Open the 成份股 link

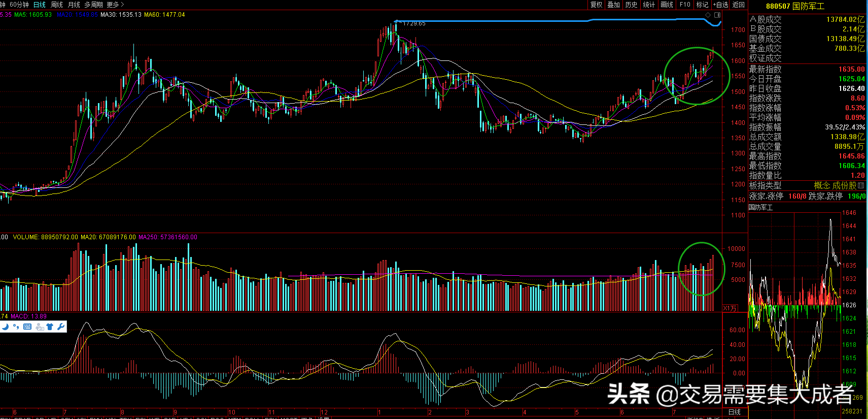pos(844,186)
